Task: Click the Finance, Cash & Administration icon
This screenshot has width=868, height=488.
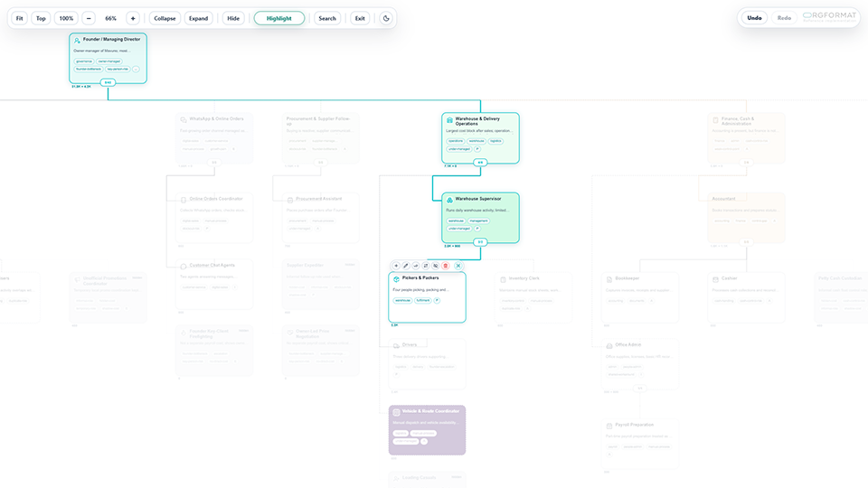Action: tap(715, 120)
